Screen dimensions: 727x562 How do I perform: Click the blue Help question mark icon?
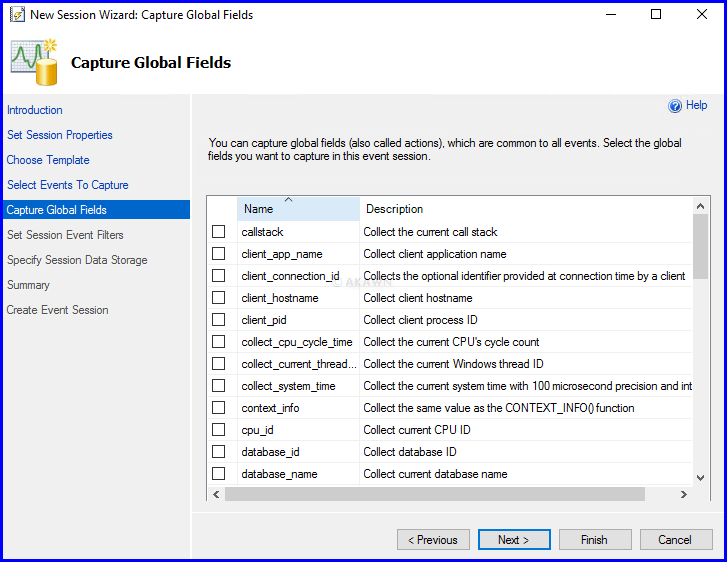click(x=675, y=106)
